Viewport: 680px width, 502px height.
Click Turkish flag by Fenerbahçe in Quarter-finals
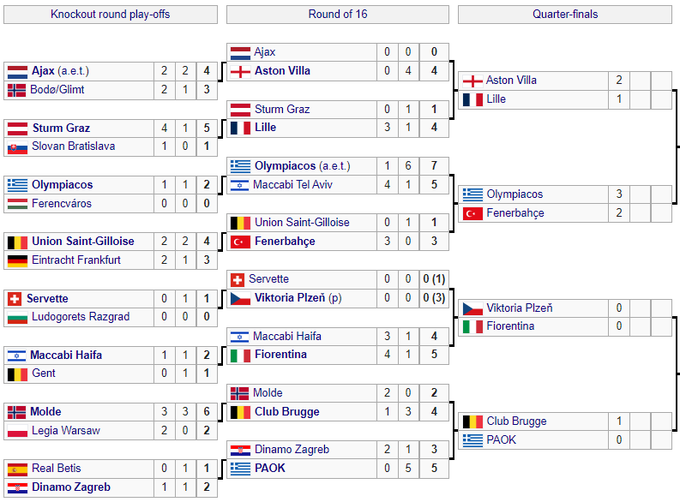coord(472,213)
